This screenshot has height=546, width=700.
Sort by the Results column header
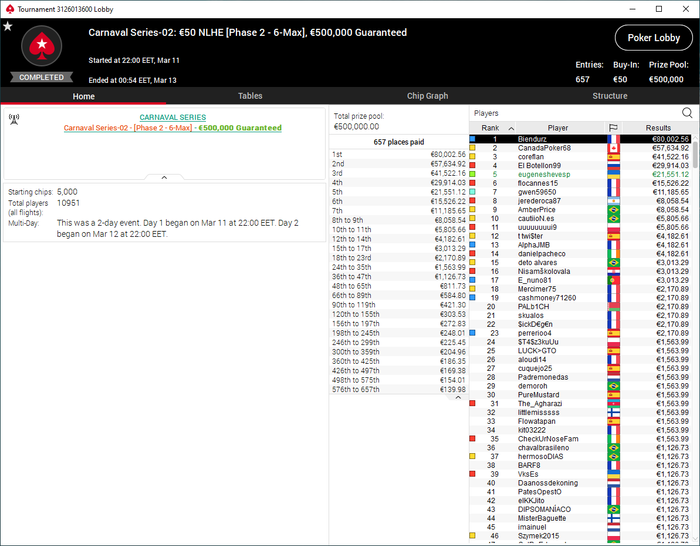pyautogui.click(x=658, y=128)
